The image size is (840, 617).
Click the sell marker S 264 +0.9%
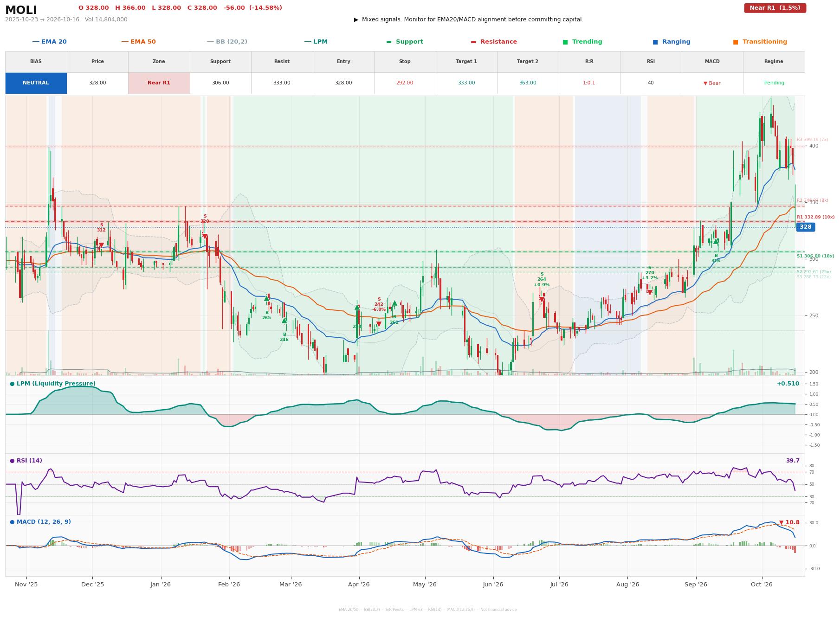pyautogui.click(x=542, y=300)
